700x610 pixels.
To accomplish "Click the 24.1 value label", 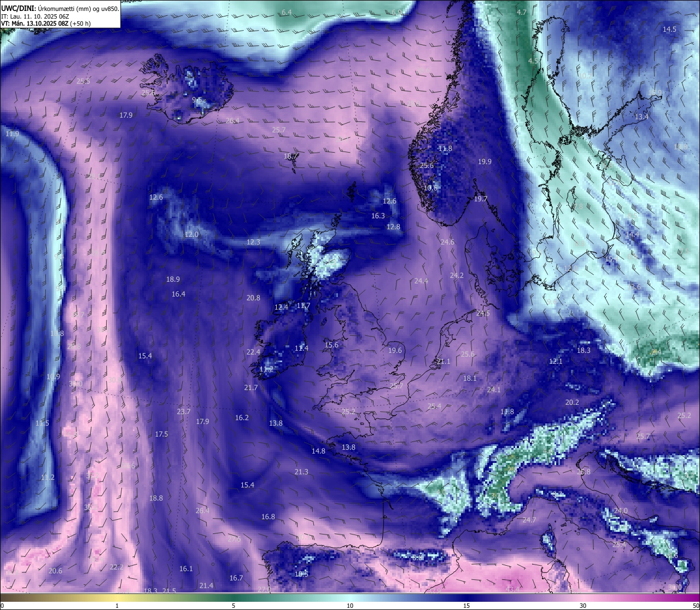I will (x=494, y=390).
